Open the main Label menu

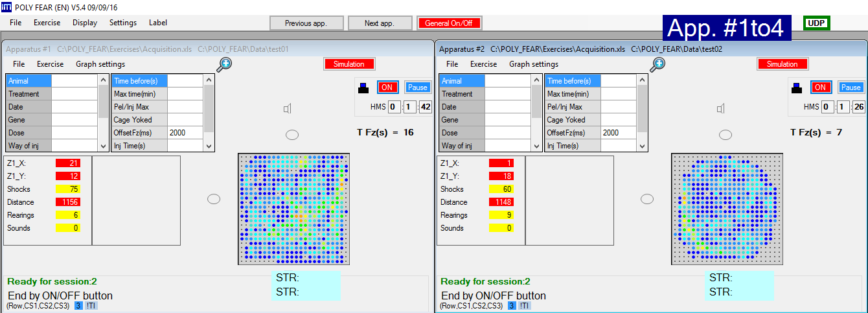(x=158, y=23)
